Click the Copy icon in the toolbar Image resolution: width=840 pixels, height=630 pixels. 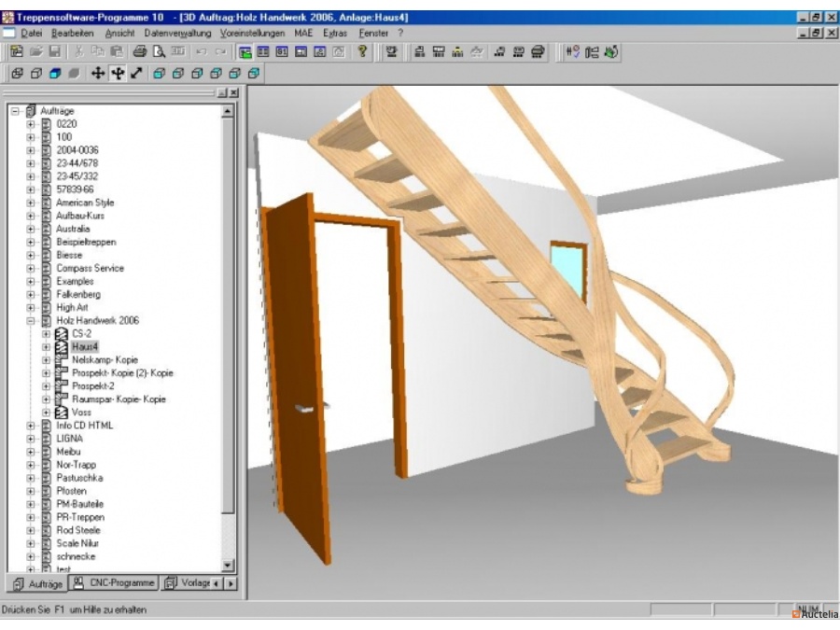click(100, 49)
